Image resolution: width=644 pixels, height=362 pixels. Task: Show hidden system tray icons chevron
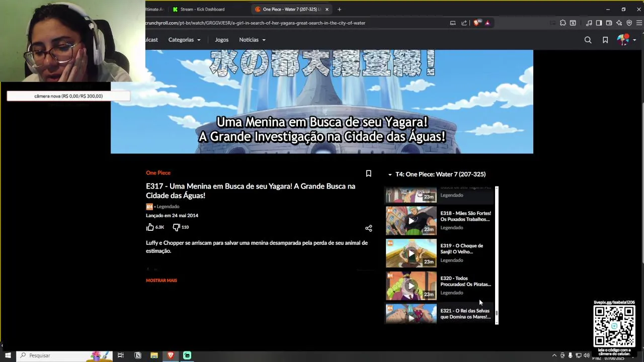pos(554,355)
